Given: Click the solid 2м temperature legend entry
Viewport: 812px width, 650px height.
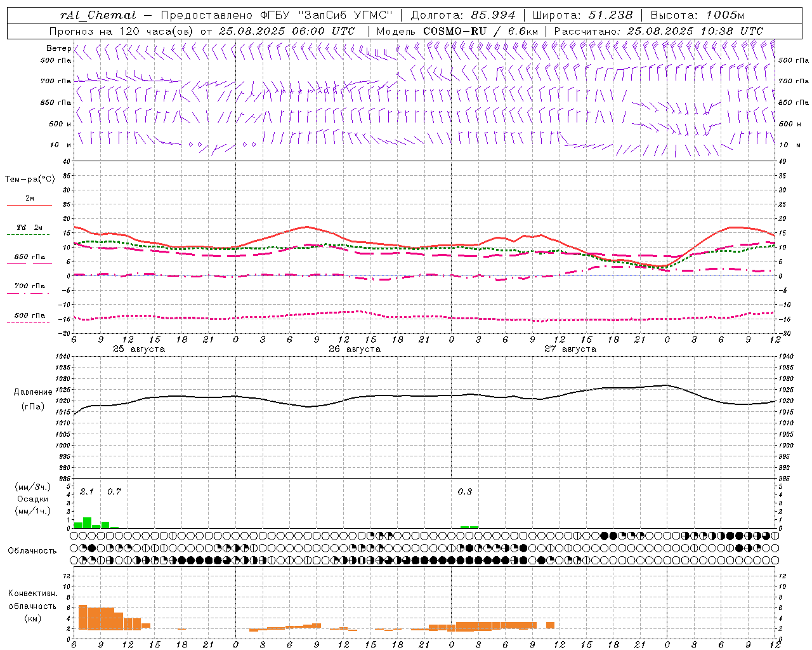Looking at the screenshot, I should [30, 201].
